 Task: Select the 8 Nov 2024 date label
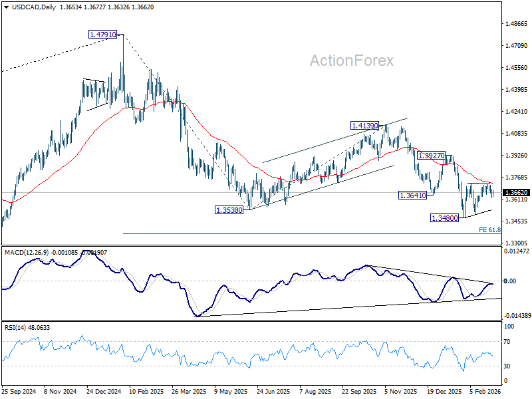point(61,391)
